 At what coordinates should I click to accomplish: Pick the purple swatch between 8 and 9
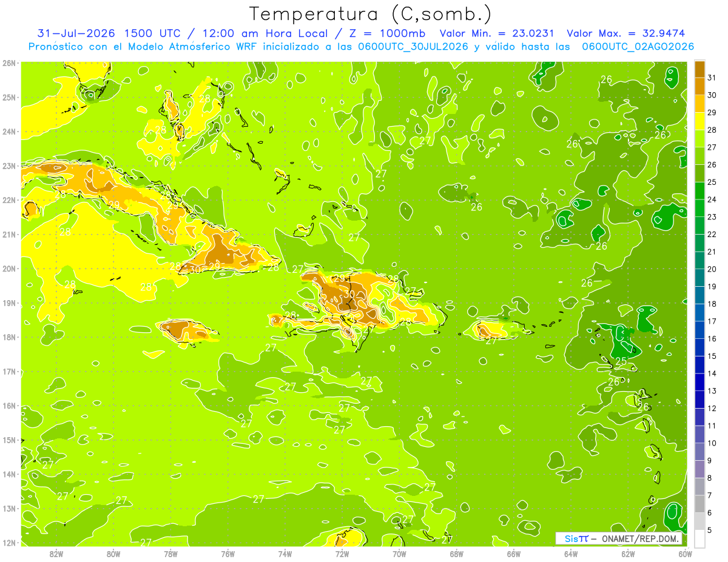click(699, 469)
